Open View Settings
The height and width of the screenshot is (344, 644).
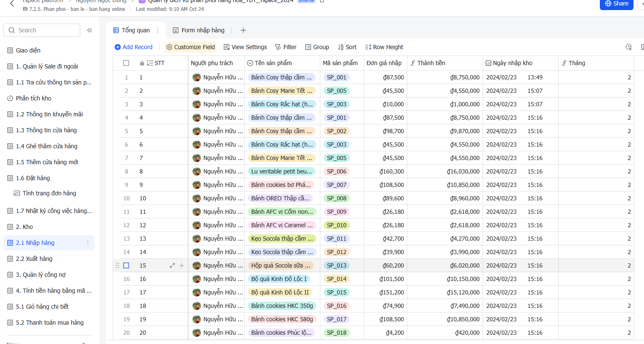[245, 47]
